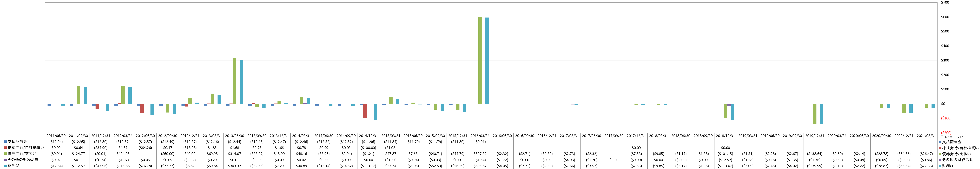This screenshot has height=169, width=980.
Task: Select the 2013/06/30 column header
Action: [235, 136]
